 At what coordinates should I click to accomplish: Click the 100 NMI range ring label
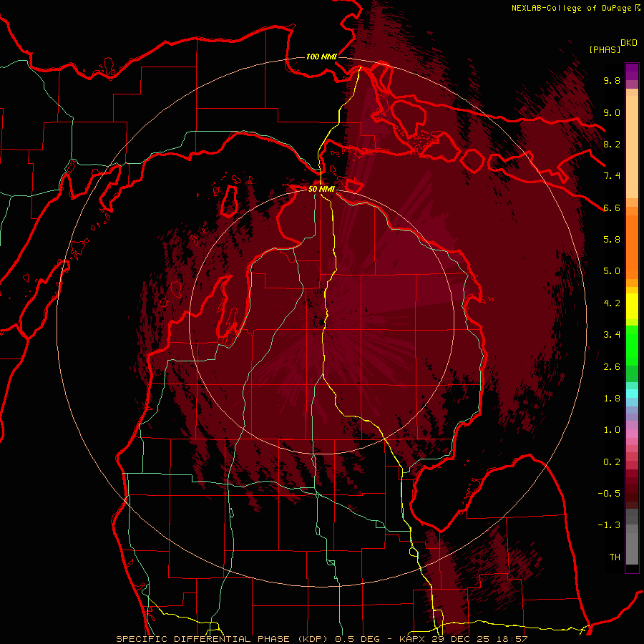point(321,57)
